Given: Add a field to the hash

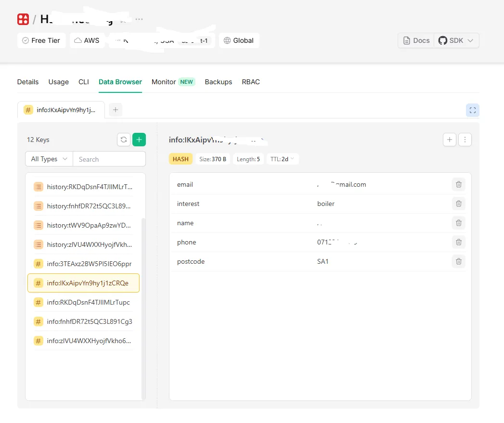Looking at the screenshot, I should pos(449,140).
